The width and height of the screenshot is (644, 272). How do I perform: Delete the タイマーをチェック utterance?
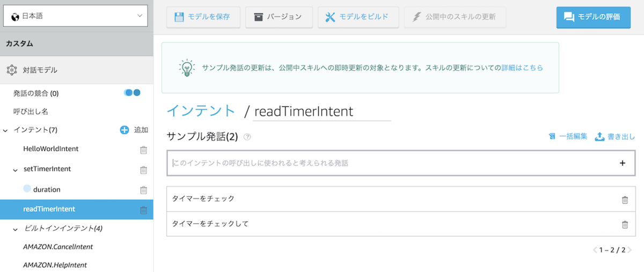pos(625,200)
